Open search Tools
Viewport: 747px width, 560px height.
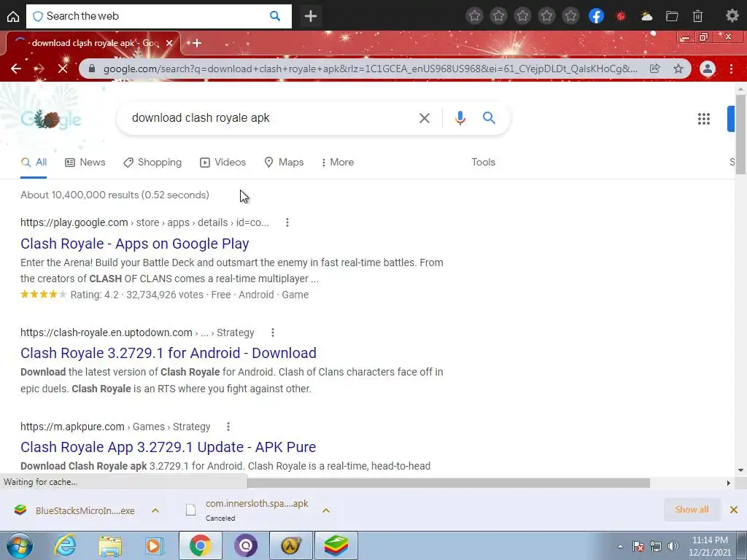483,163
